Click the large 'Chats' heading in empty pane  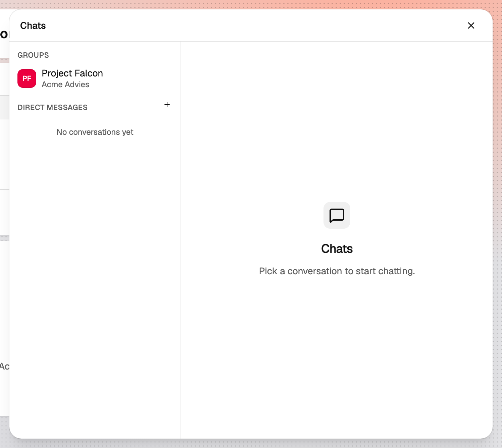[337, 249]
